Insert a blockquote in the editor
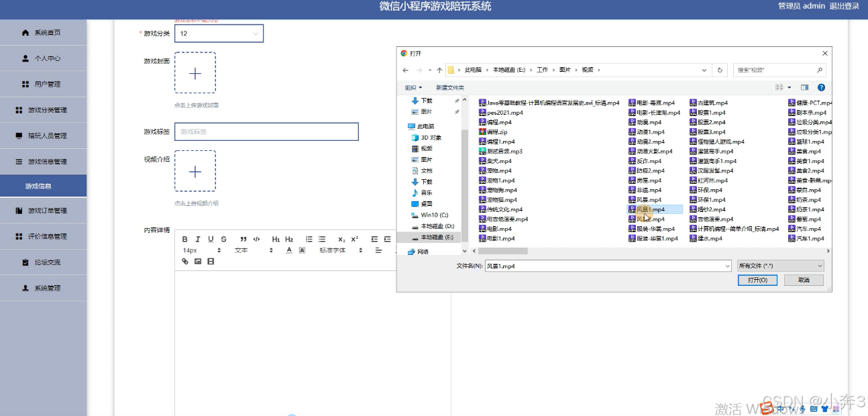Image resolution: width=868 pixels, height=416 pixels. [x=243, y=240]
